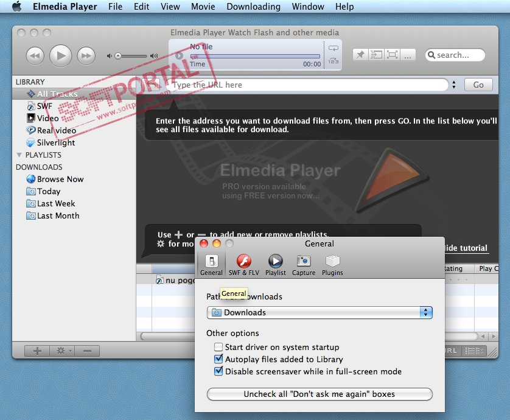
Task: Minimize the General preferences window
Action: click(x=217, y=243)
